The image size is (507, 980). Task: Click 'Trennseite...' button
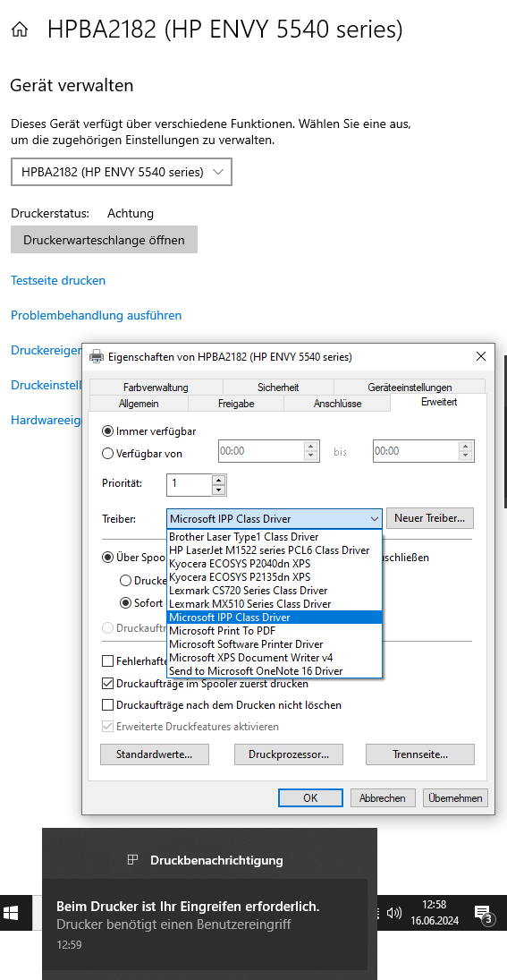point(420,754)
